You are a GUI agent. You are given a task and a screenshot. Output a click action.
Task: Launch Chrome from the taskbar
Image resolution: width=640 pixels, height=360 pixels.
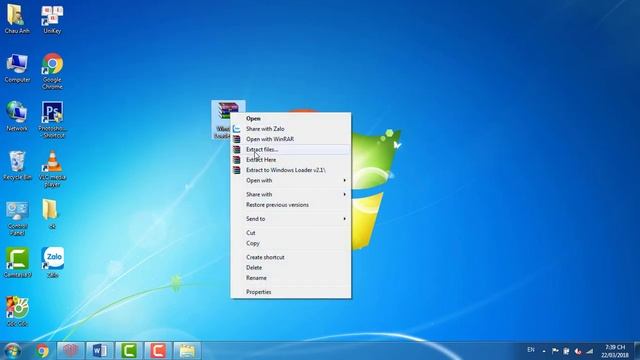click(x=42, y=351)
